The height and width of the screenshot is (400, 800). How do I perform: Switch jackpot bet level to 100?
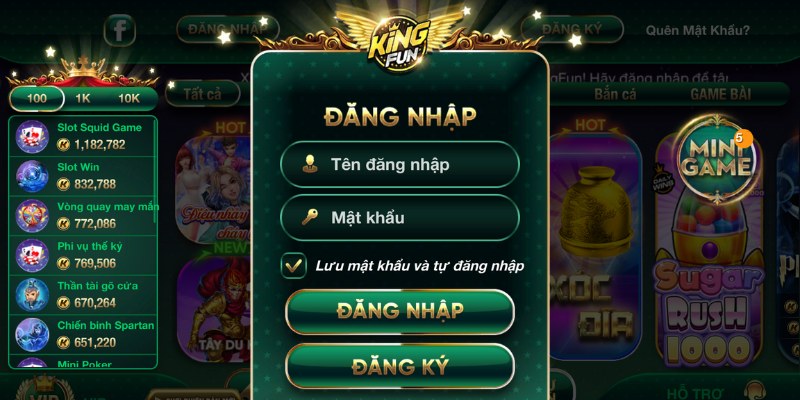coord(37,98)
